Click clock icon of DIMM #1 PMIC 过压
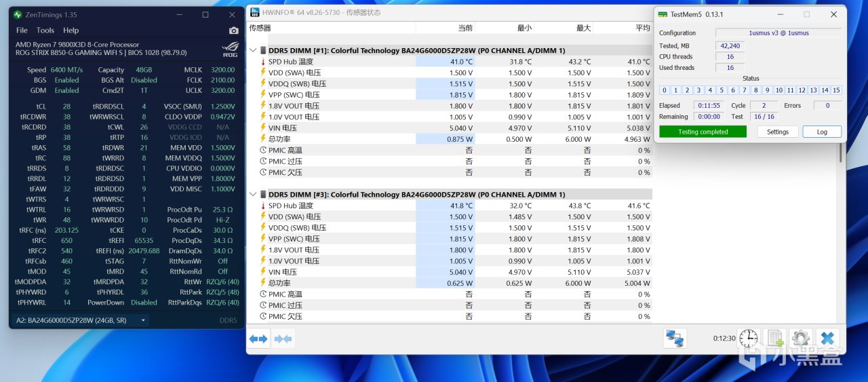 coord(263,161)
